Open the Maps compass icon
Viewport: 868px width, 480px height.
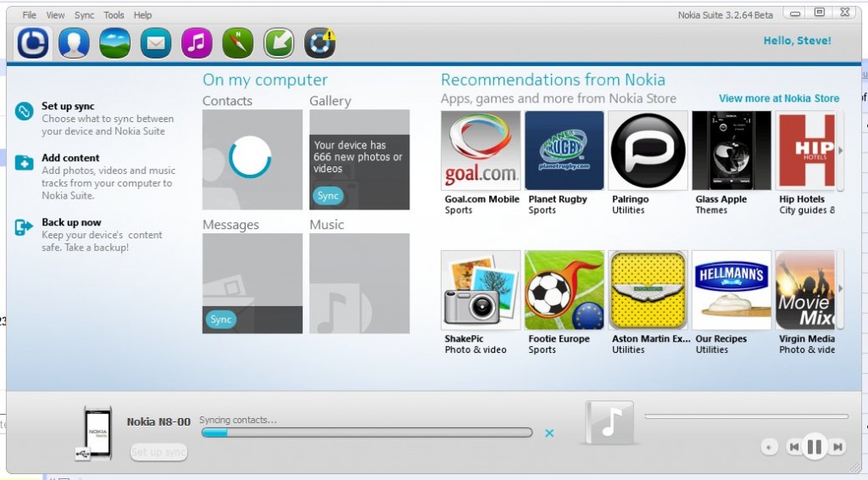[x=237, y=42]
